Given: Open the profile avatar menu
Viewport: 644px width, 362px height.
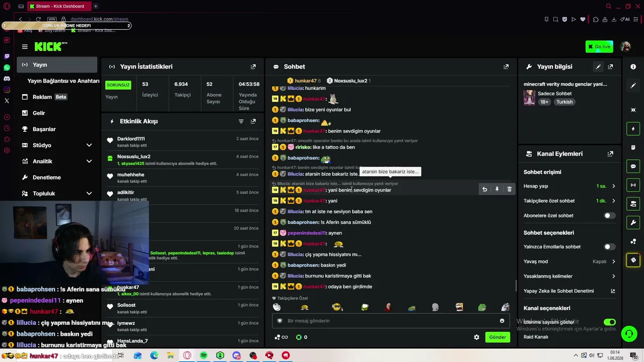Looking at the screenshot, I should (x=625, y=47).
